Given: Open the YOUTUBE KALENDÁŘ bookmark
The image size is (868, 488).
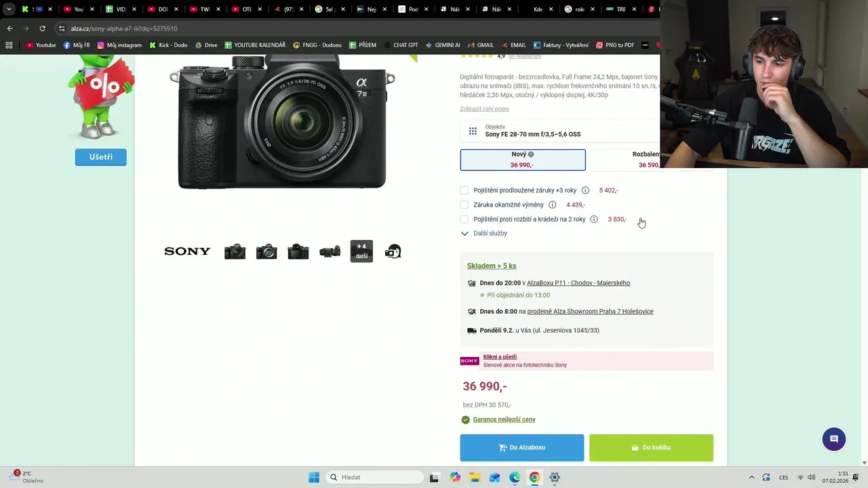Looking at the screenshot, I should pos(255,45).
